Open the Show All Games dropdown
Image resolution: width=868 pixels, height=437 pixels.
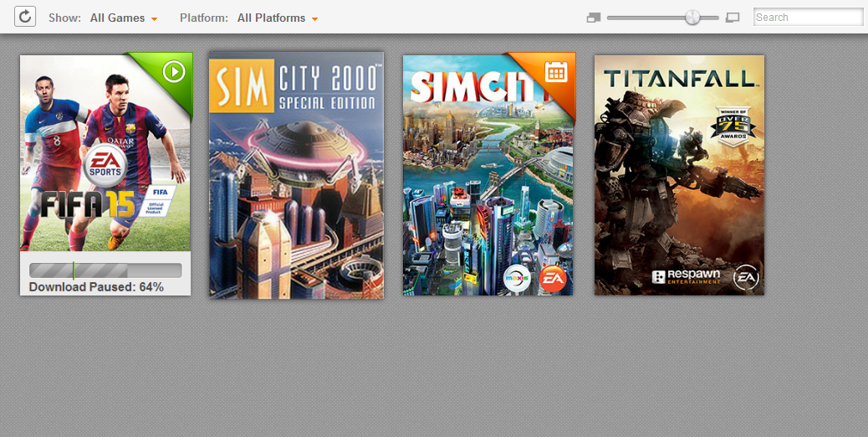tap(124, 18)
